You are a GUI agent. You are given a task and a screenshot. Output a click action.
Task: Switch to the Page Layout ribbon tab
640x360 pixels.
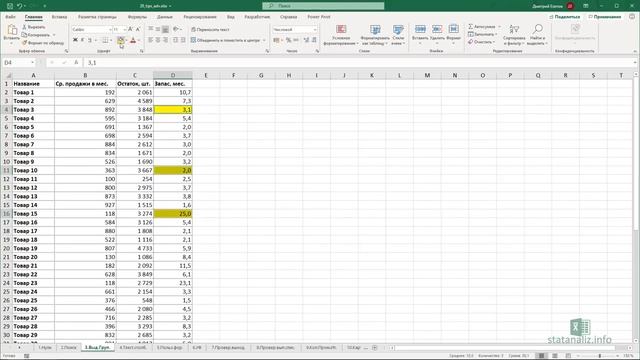point(97,17)
